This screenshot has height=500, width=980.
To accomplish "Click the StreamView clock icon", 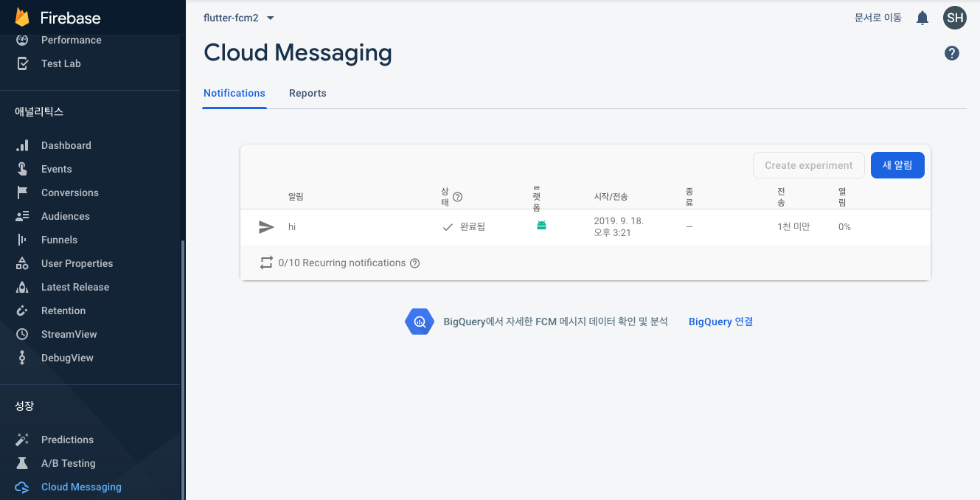I will (x=22, y=334).
